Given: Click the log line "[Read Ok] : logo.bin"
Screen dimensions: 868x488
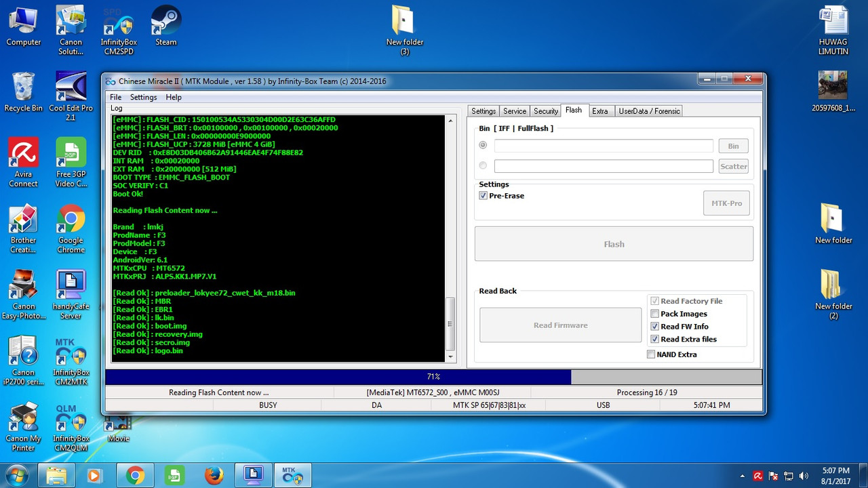Looking at the screenshot, I should click(148, 350).
